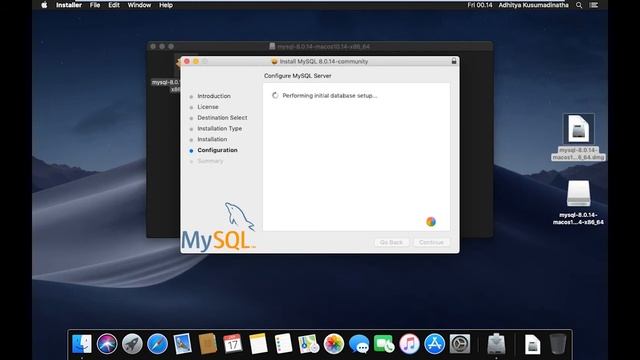Image resolution: width=640 pixels, height=360 pixels.
Task: Click the disk image document in dock
Action: 533,344
